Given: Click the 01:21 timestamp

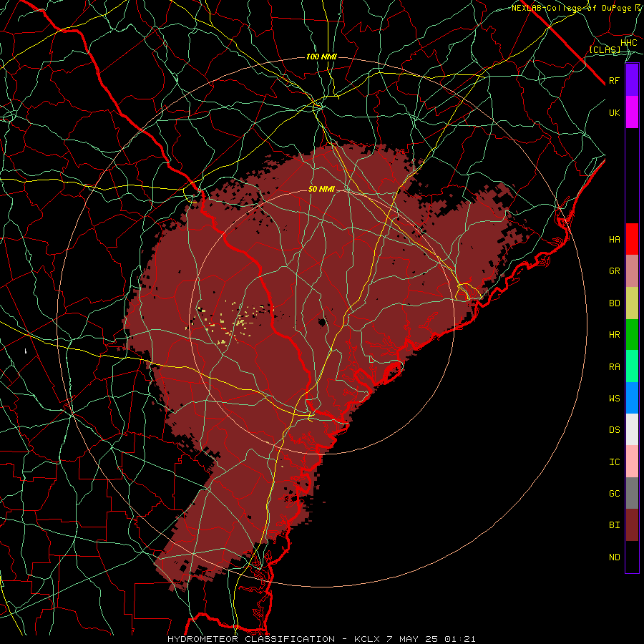Looking at the screenshot, I should 459,639.
